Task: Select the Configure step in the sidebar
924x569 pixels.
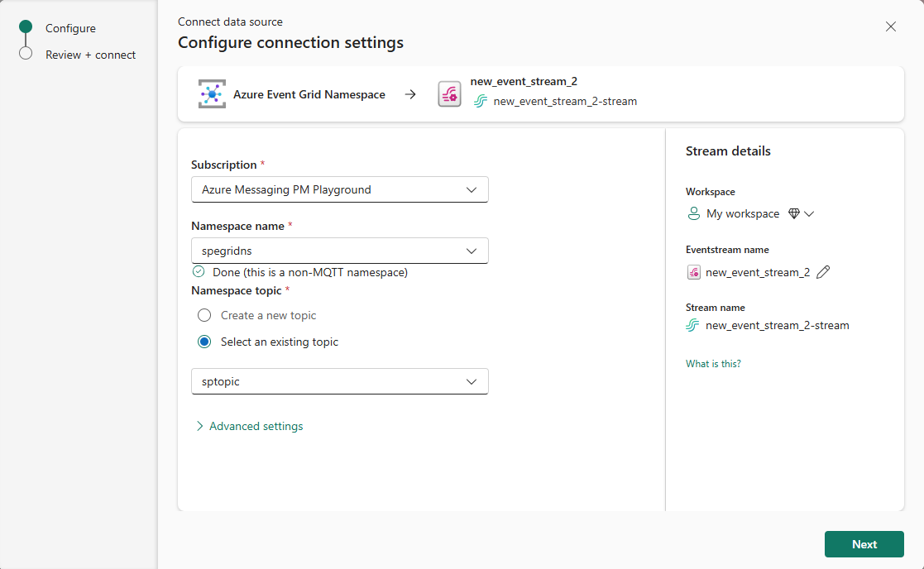Action: pyautogui.click(x=72, y=27)
